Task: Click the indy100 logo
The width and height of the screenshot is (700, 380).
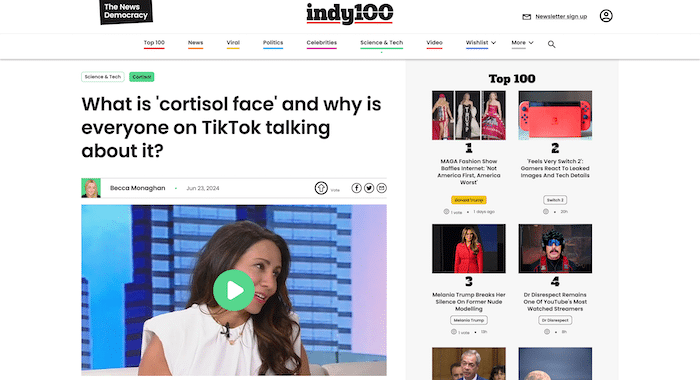Action: pos(350,13)
